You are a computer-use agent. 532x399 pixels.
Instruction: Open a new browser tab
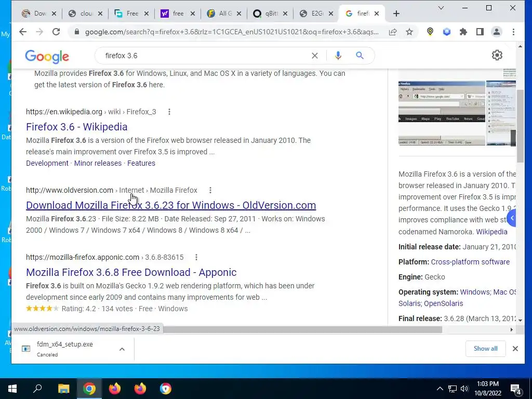point(396,14)
